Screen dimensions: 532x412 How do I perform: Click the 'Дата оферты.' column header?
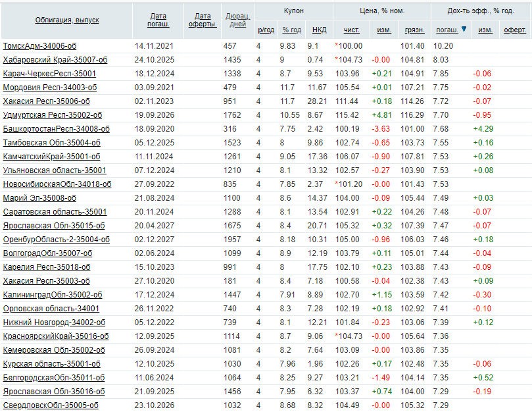203,20
